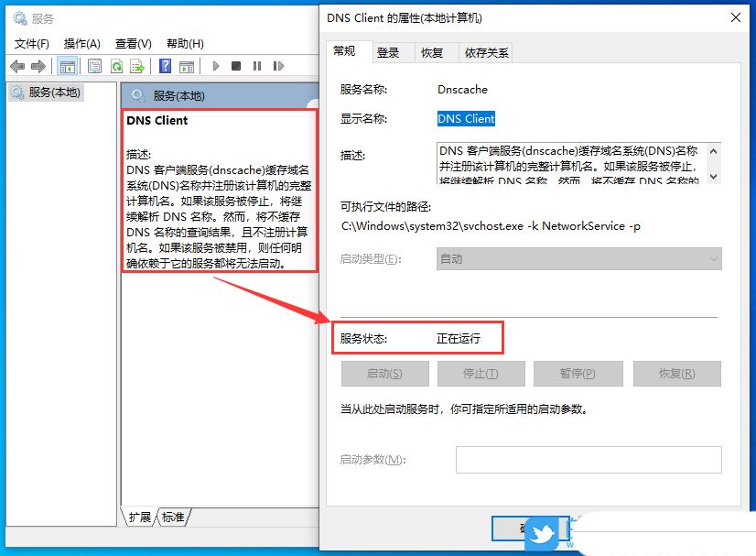Image resolution: width=756 pixels, height=556 pixels.
Task: Click the Forward navigation arrow
Action: (38, 65)
